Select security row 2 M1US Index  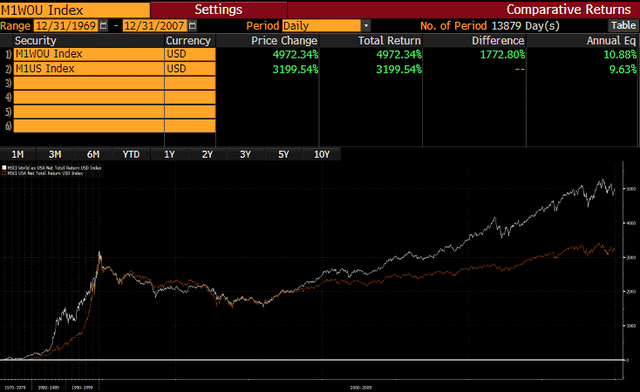(x=89, y=69)
